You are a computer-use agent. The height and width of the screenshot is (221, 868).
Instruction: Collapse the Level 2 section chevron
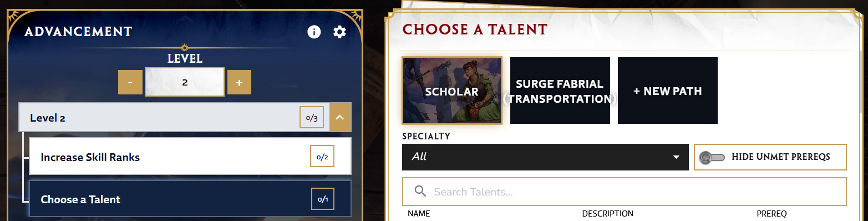click(x=340, y=117)
